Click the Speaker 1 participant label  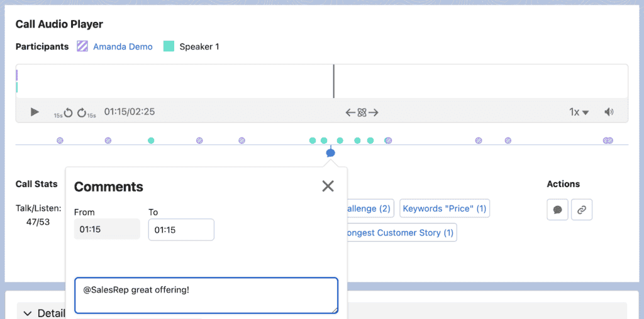click(x=199, y=46)
